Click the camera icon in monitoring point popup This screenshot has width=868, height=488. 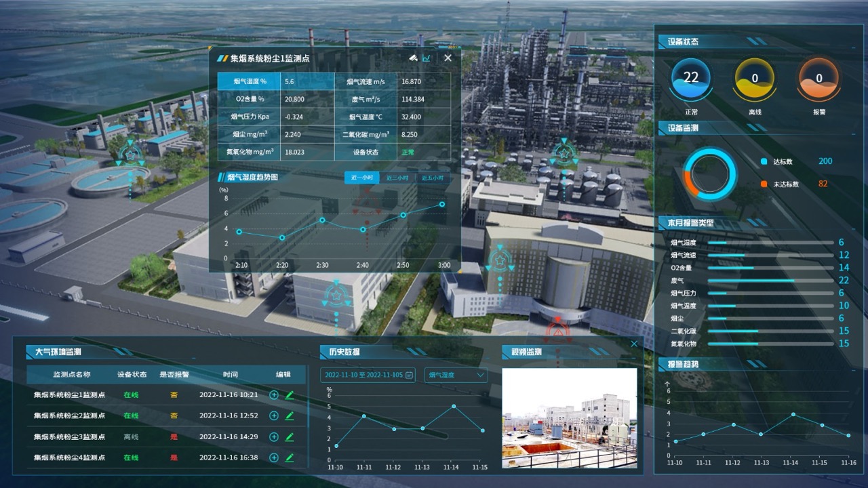click(412, 58)
